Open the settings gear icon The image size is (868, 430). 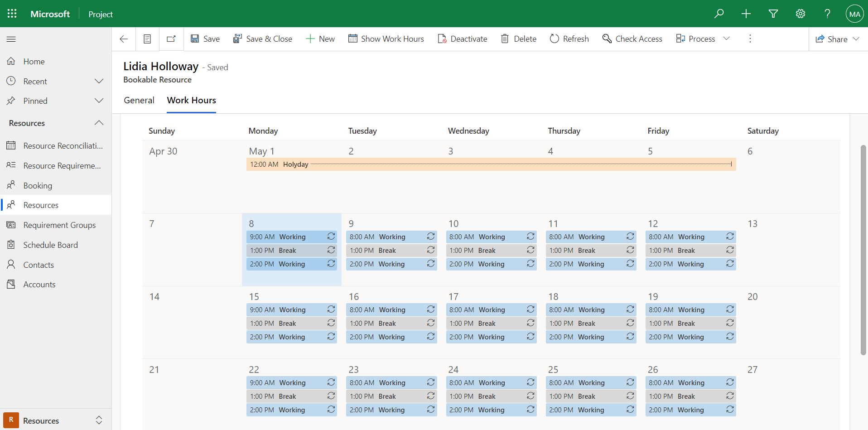800,14
